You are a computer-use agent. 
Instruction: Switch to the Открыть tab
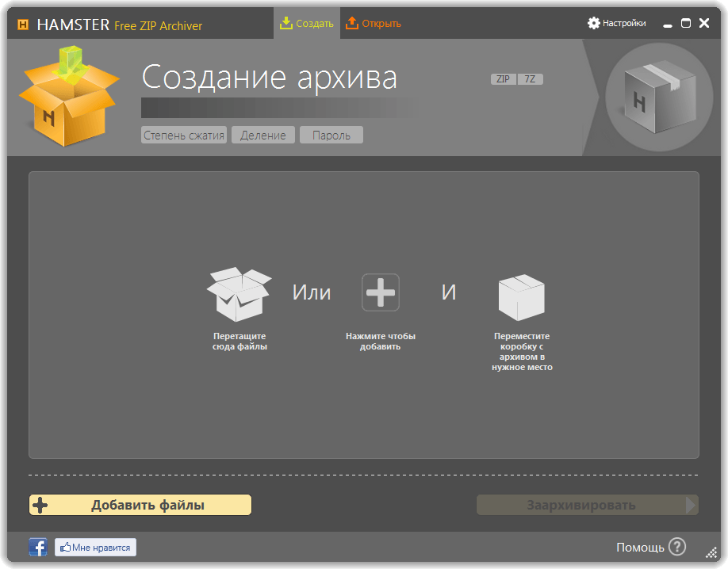pos(374,23)
